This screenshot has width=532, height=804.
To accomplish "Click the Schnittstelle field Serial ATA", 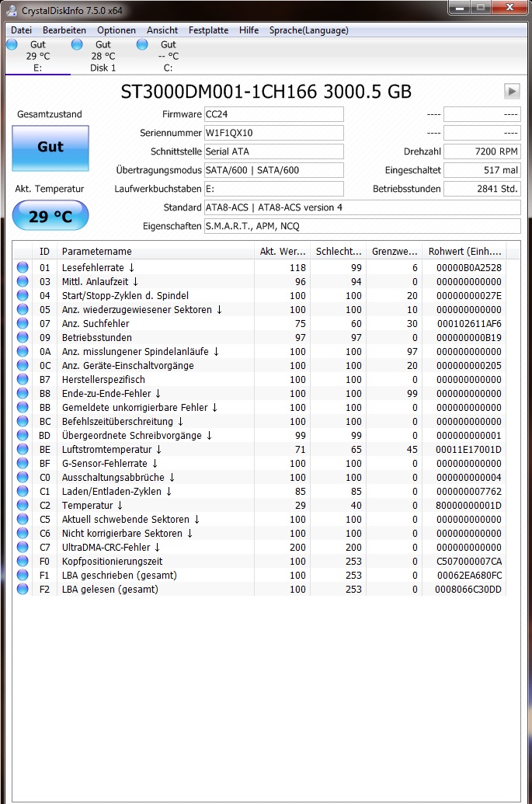I will (x=273, y=151).
